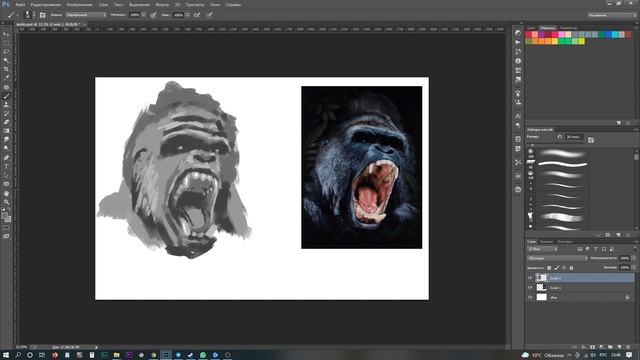Select the Horizontal Type tool
The height and width of the screenshot is (360, 640).
[6, 167]
